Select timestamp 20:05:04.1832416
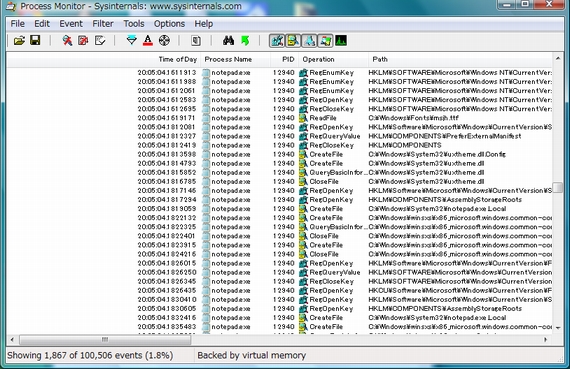The width and height of the screenshot is (570, 369). click(167, 318)
